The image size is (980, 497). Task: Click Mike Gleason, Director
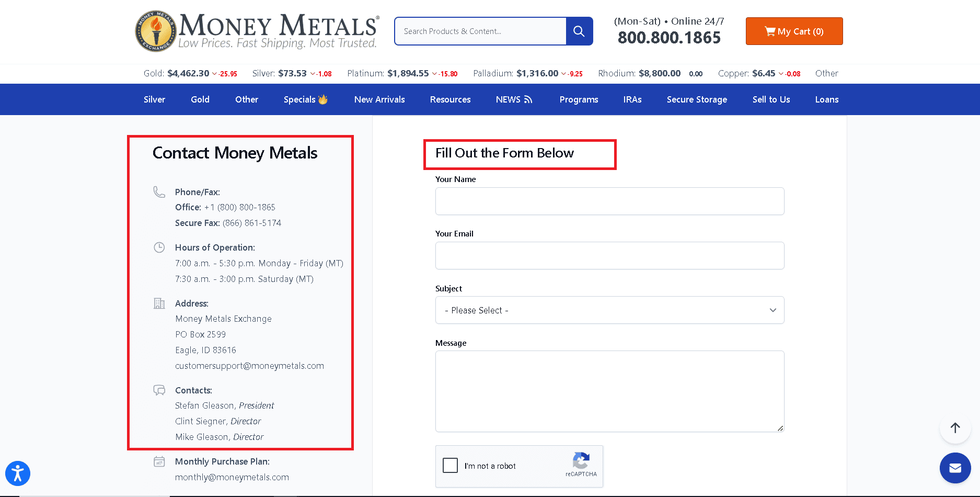tap(219, 437)
